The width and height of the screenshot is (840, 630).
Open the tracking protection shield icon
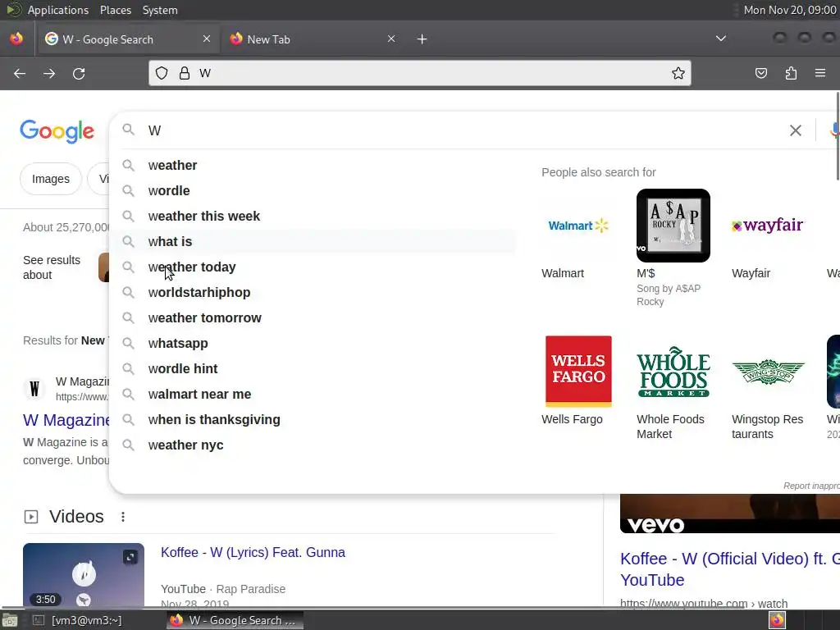coord(162,73)
